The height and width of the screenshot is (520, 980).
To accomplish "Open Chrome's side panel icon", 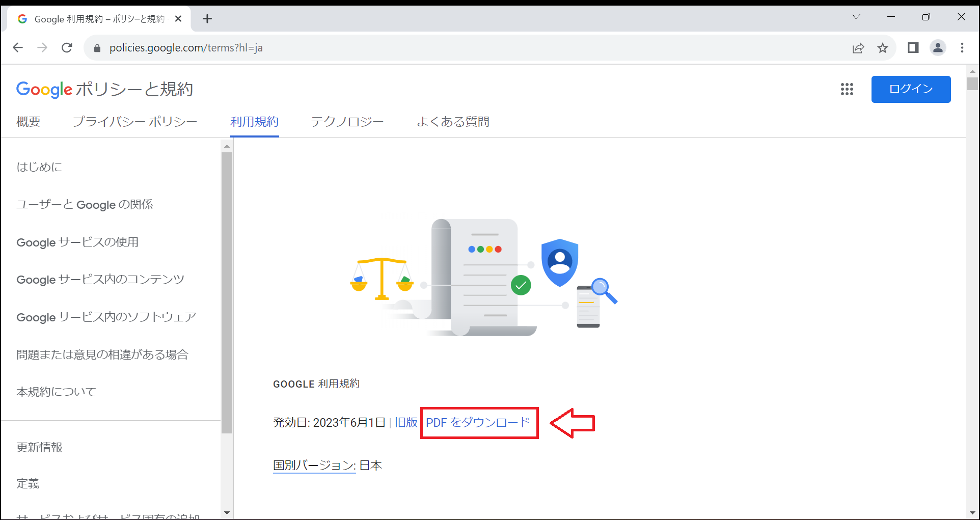I will (913, 47).
